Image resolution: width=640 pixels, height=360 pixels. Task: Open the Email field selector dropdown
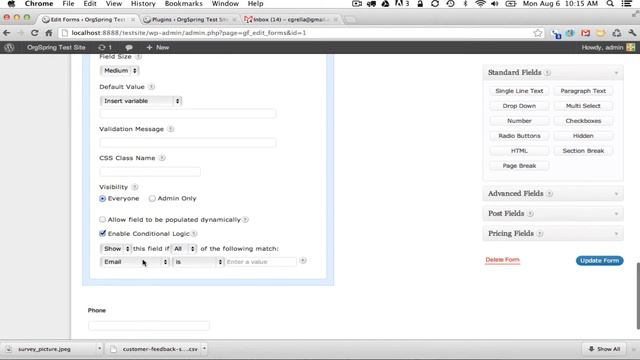click(x=134, y=262)
